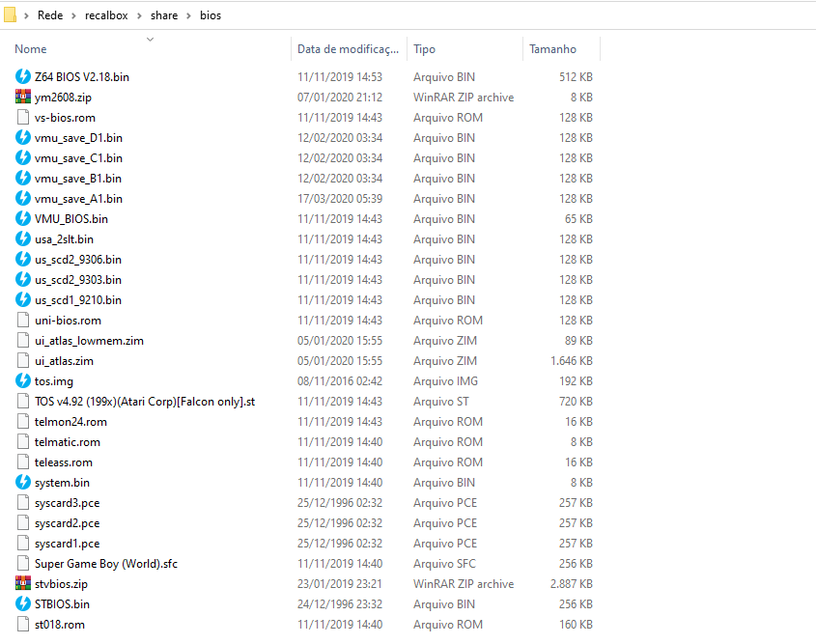Viewport: 816px width, 644px height.
Task: Select the file name teleass.rom
Action: (x=64, y=462)
